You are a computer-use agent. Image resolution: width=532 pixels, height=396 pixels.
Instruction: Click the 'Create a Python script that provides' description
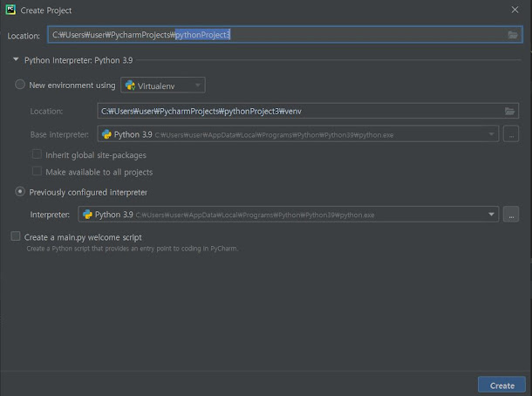tap(133, 249)
